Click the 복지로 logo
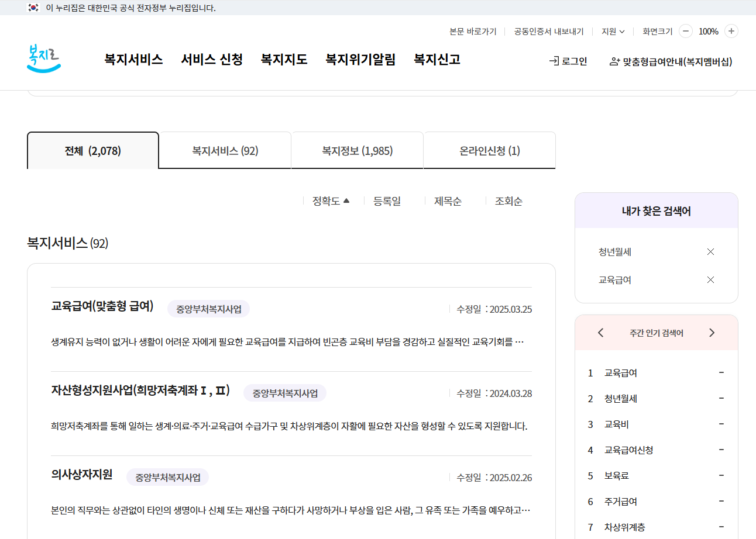The width and height of the screenshot is (756, 539). tap(43, 58)
